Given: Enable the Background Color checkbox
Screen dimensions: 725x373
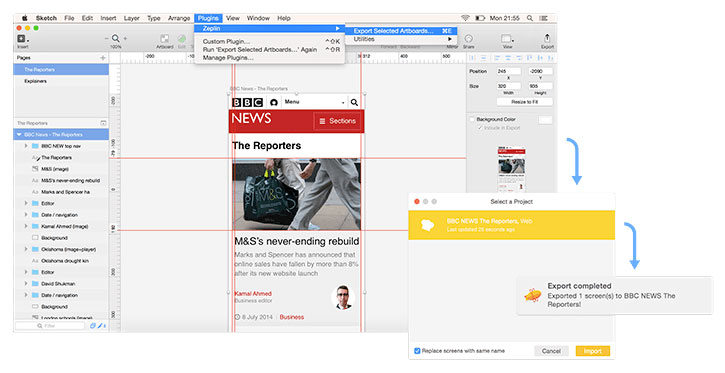Looking at the screenshot, I should coord(472,119).
